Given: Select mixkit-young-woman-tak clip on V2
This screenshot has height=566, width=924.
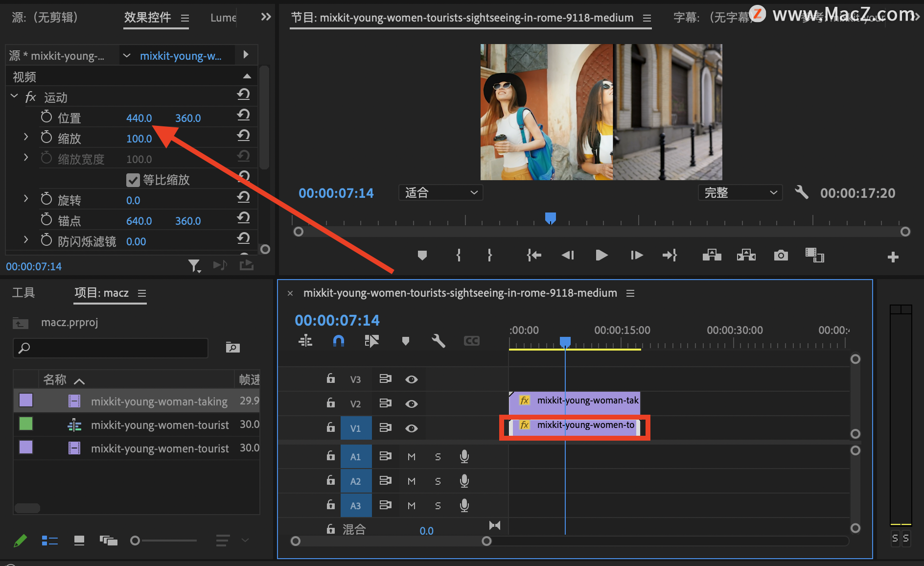Looking at the screenshot, I should (x=575, y=403).
